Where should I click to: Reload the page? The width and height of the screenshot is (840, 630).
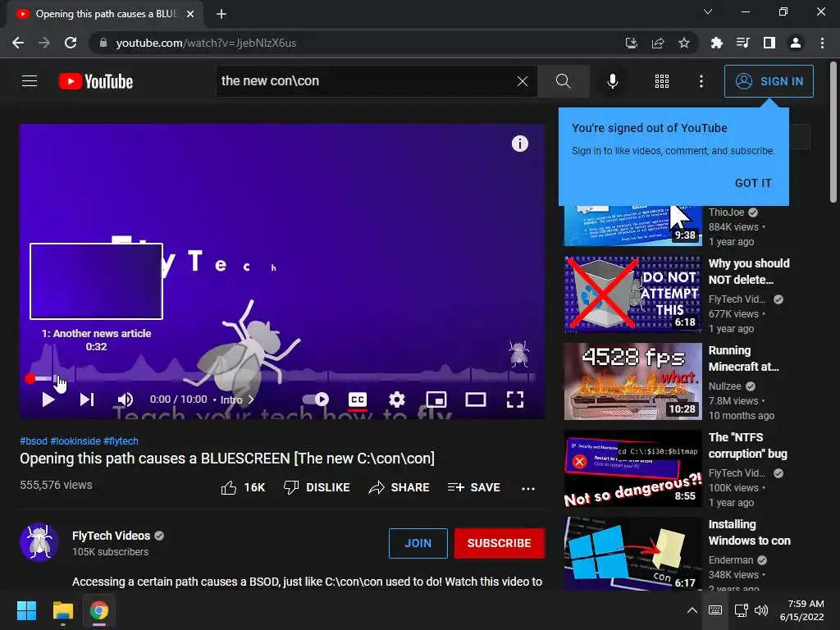pyautogui.click(x=71, y=43)
